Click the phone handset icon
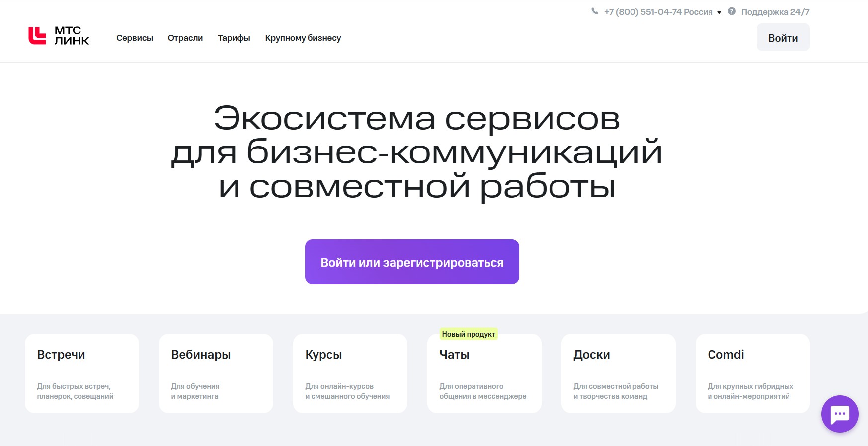This screenshot has width=868, height=446. click(595, 11)
